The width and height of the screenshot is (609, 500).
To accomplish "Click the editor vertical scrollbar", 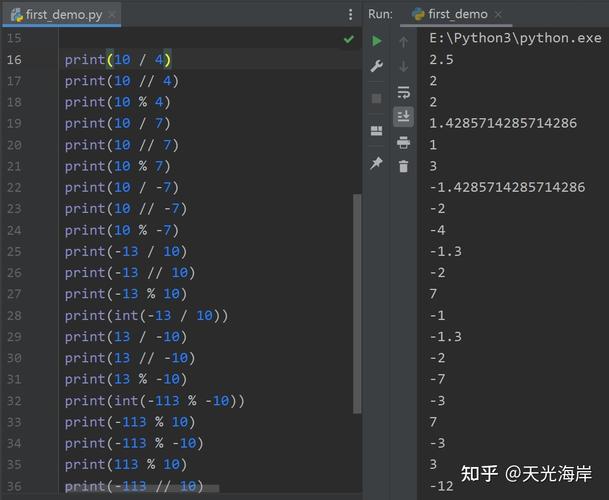I will [357, 303].
